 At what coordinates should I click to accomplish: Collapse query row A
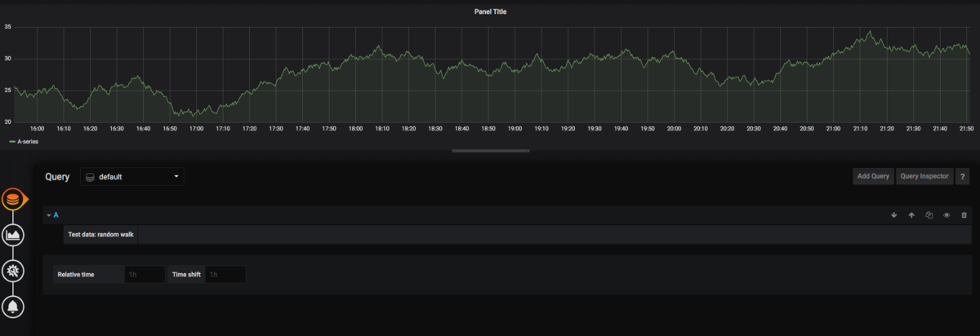52,215
